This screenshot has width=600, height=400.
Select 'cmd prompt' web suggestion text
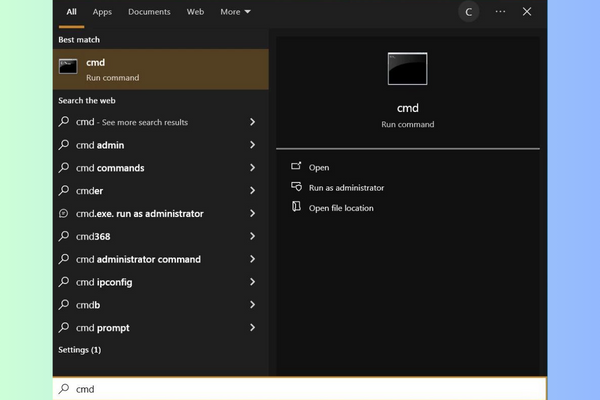(103, 328)
